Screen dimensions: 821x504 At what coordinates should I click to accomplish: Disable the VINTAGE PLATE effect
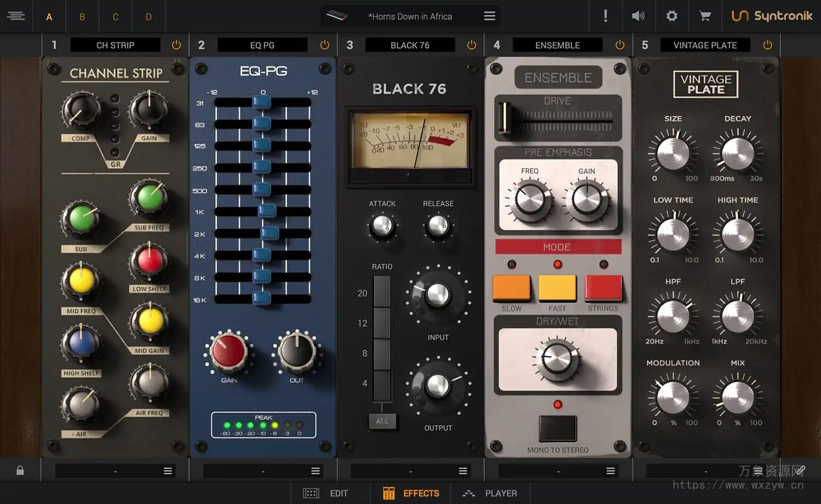point(767,45)
